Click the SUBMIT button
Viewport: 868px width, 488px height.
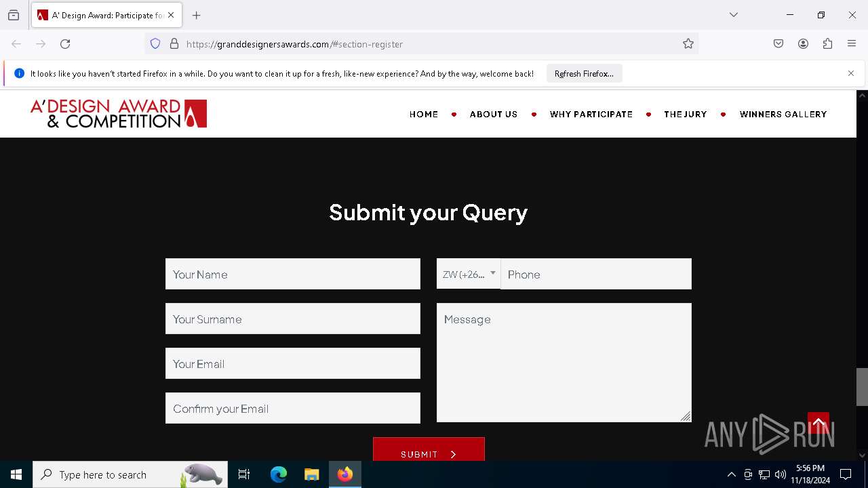[429, 450]
